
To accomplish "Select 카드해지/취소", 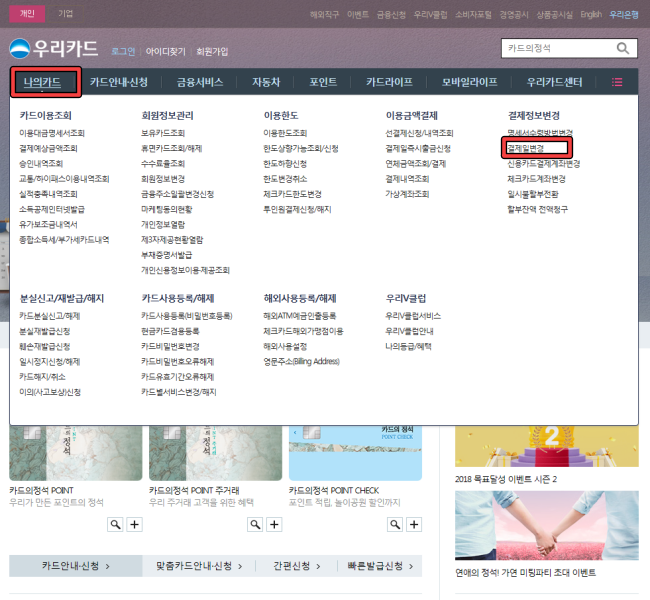I will click(x=42, y=377).
